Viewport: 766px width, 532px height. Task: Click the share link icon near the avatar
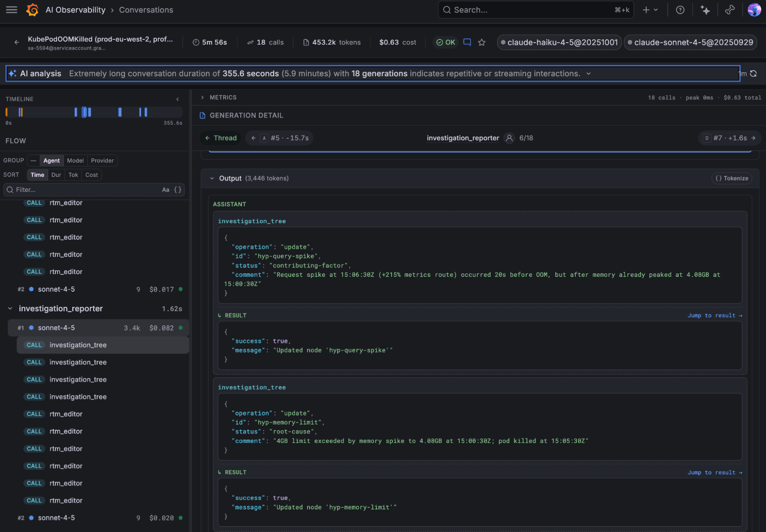[x=730, y=10]
